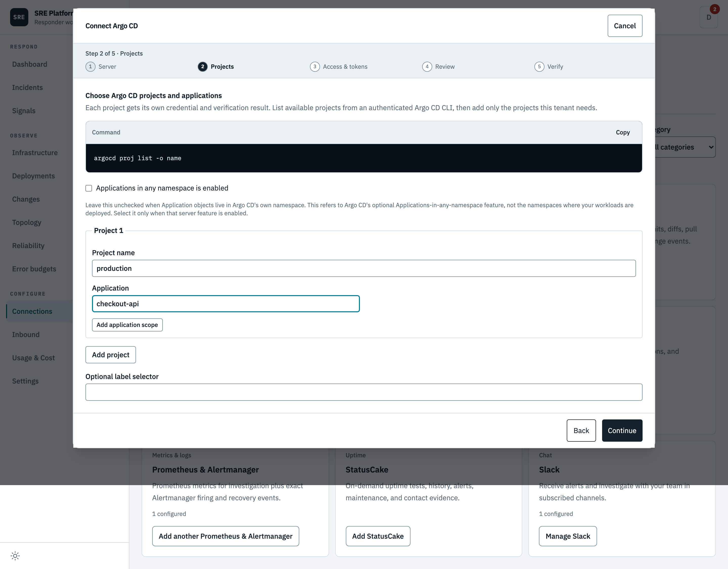Select the Access & tokens step label
The width and height of the screenshot is (728, 569).
[345, 67]
